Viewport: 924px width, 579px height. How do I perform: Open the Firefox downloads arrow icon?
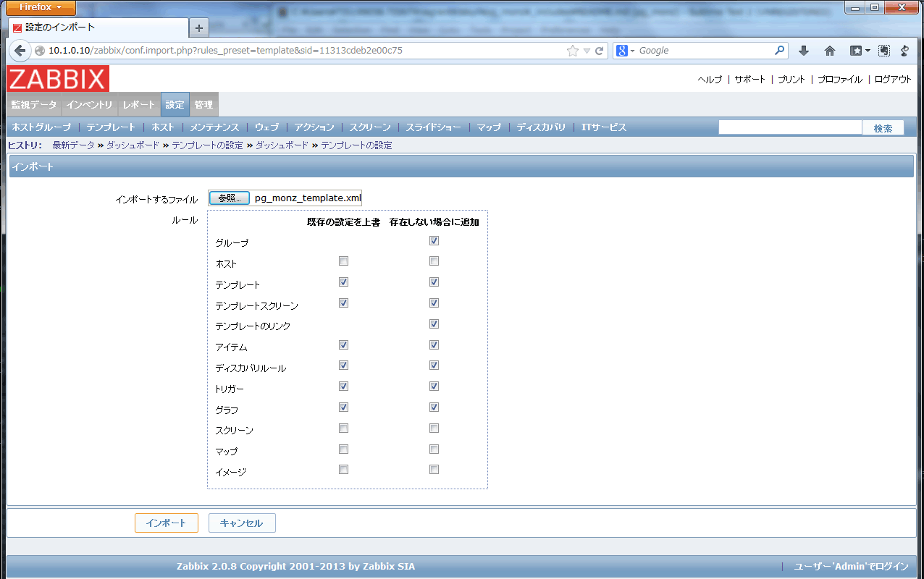pyautogui.click(x=803, y=51)
